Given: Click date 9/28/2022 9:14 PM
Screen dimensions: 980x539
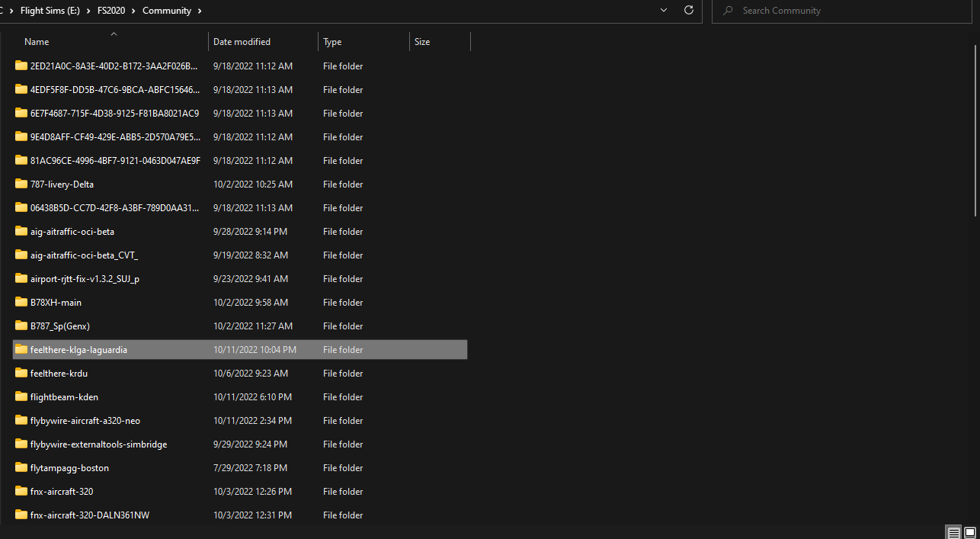Looking at the screenshot, I should coord(250,231).
